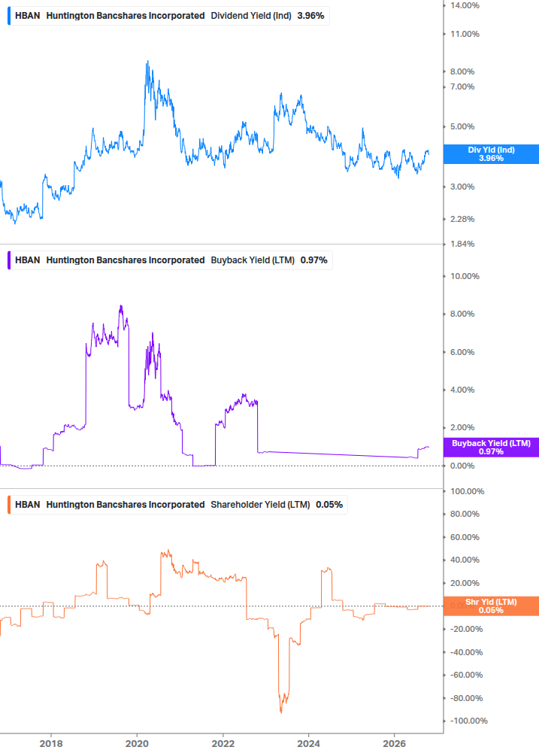539x756 pixels.
Task: Click the blue Div Yld (Ind) 3.96% value tag
Action: 491,154
